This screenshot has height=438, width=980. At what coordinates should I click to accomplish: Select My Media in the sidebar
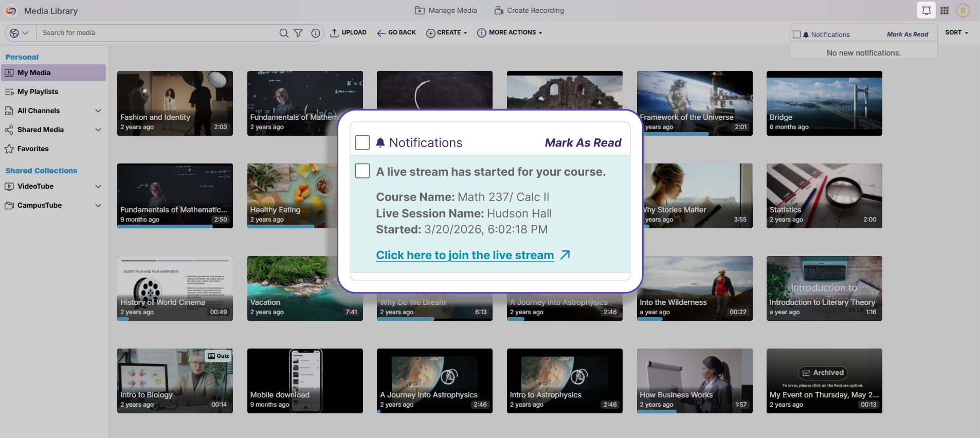coord(53,72)
